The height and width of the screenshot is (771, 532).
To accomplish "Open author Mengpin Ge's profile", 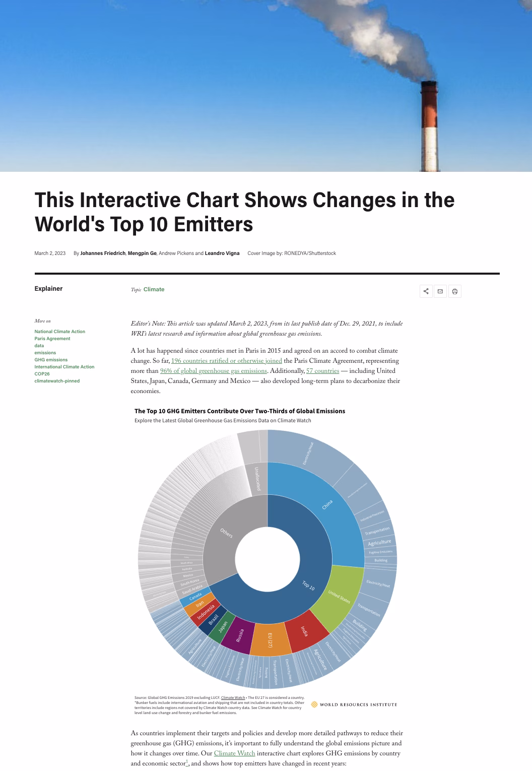I will pyautogui.click(x=142, y=253).
